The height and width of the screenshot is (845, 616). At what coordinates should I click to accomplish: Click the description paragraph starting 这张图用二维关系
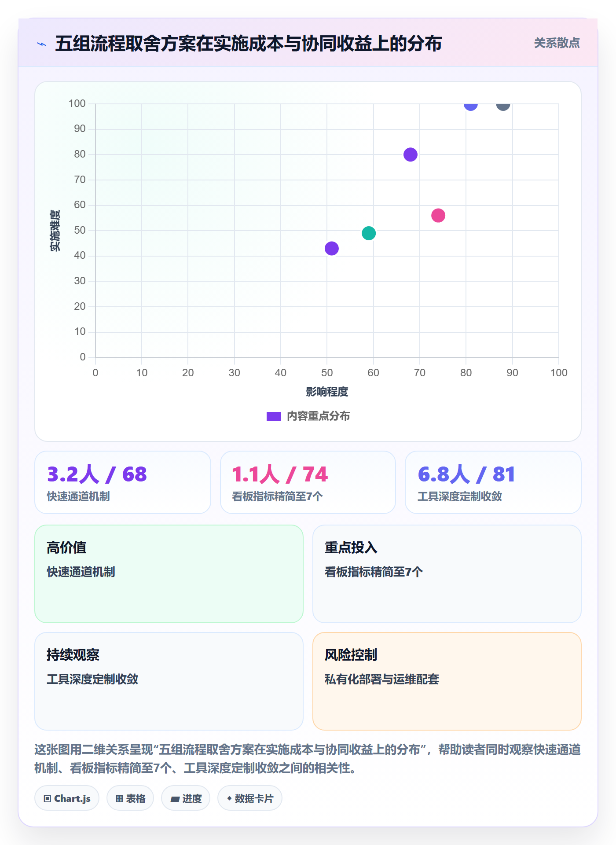coord(308,759)
